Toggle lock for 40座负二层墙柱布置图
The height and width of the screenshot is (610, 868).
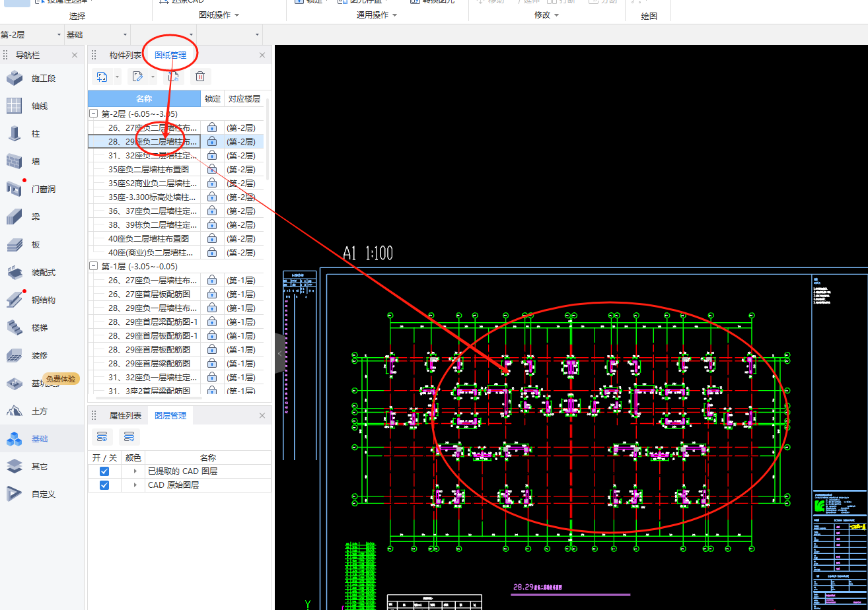(x=212, y=238)
